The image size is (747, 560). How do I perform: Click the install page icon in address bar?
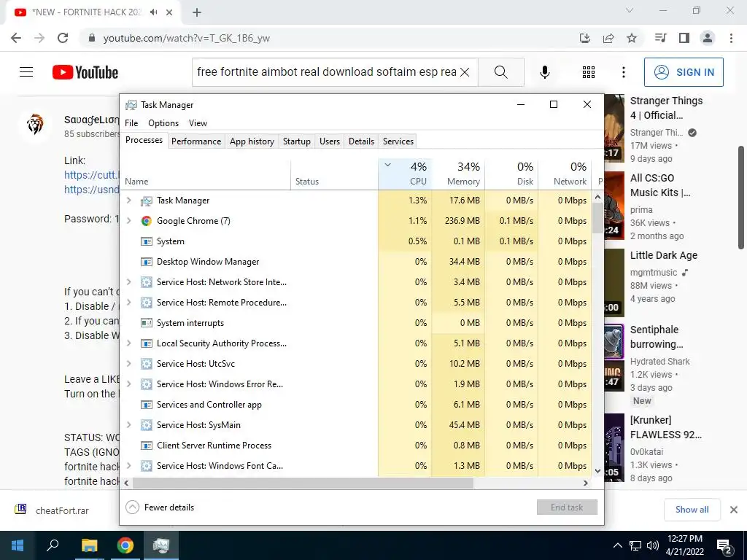tap(585, 38)
